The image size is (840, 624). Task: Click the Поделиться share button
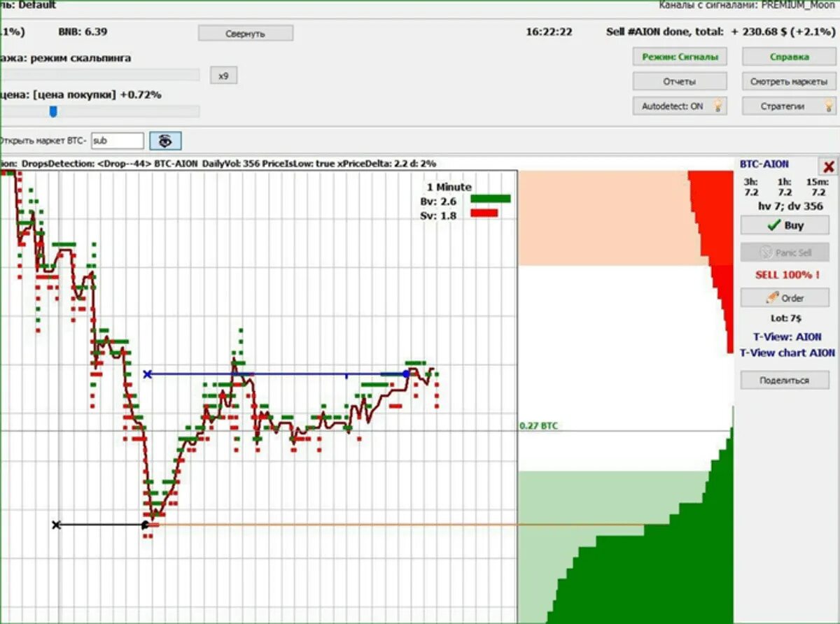tap(785, 381)
